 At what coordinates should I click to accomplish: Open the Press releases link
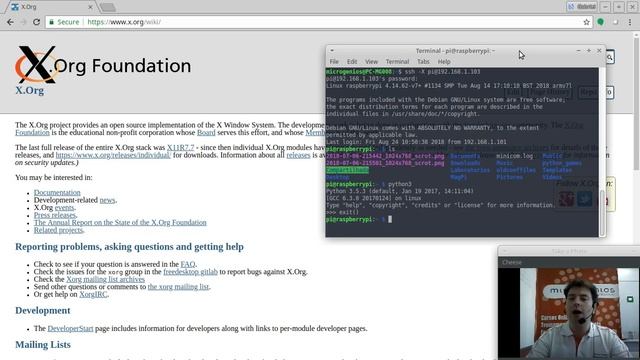pyautogui.click(x=55, y=215)
